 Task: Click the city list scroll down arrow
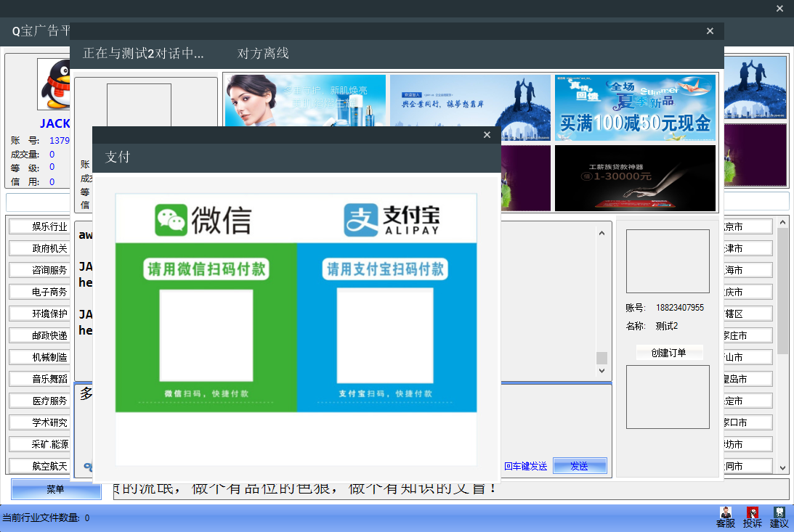tap(782, 468)
